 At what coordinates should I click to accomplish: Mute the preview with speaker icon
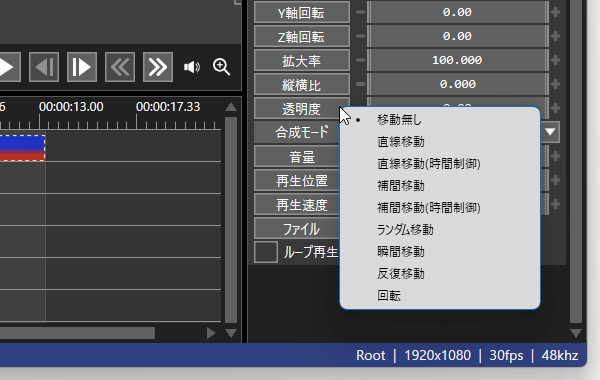coord(192,67)
